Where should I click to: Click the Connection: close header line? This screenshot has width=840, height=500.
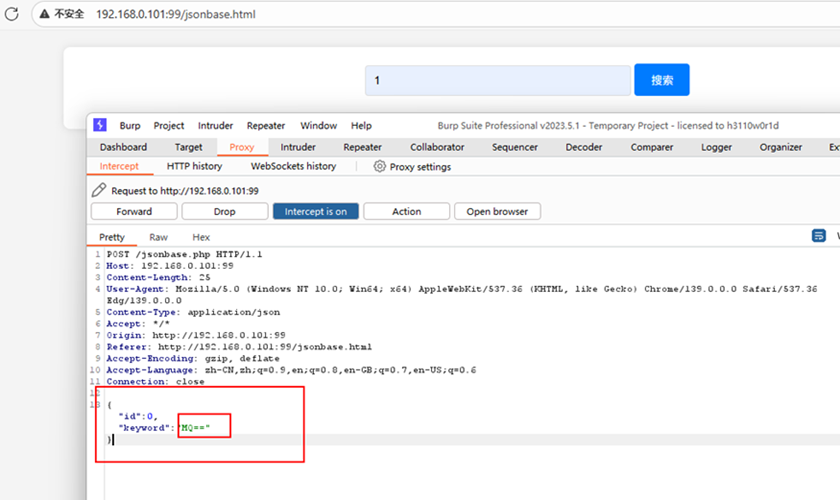(x=155, y=382)
